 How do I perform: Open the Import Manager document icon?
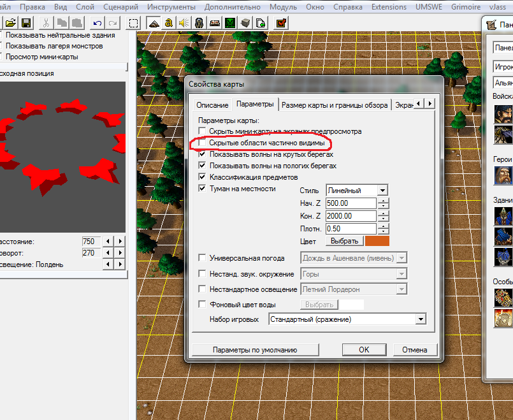point(261,23)
